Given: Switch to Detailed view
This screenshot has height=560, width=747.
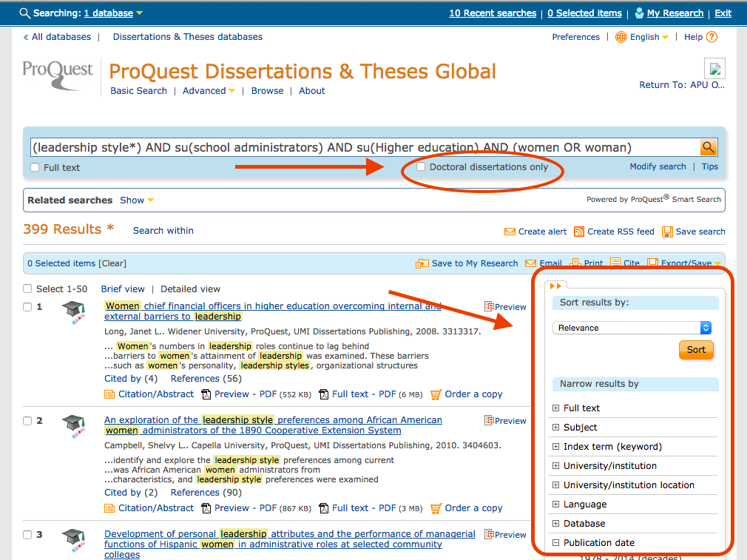Looking at the screenshot, I should 190,289.
